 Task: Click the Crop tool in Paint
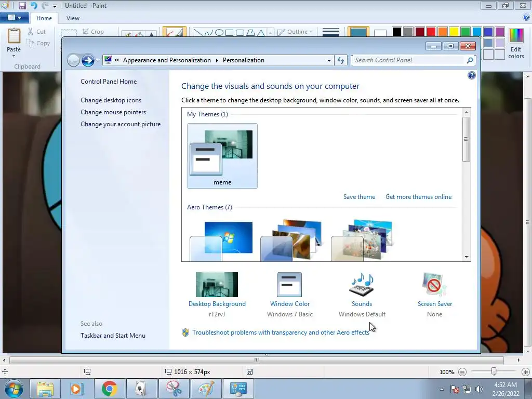(93, 32)
